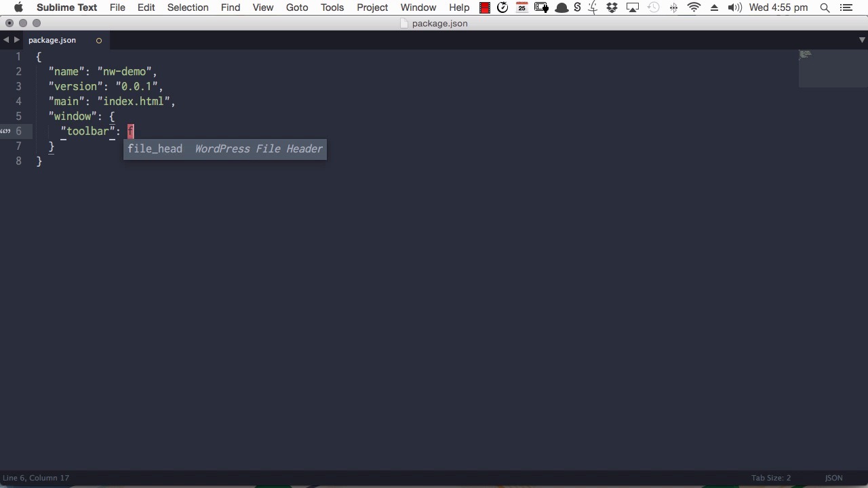The height and width of the screenshot is (488, 868).
Task: Click the red filmstrip menu bar icon
Action: (x=484, y=7)
